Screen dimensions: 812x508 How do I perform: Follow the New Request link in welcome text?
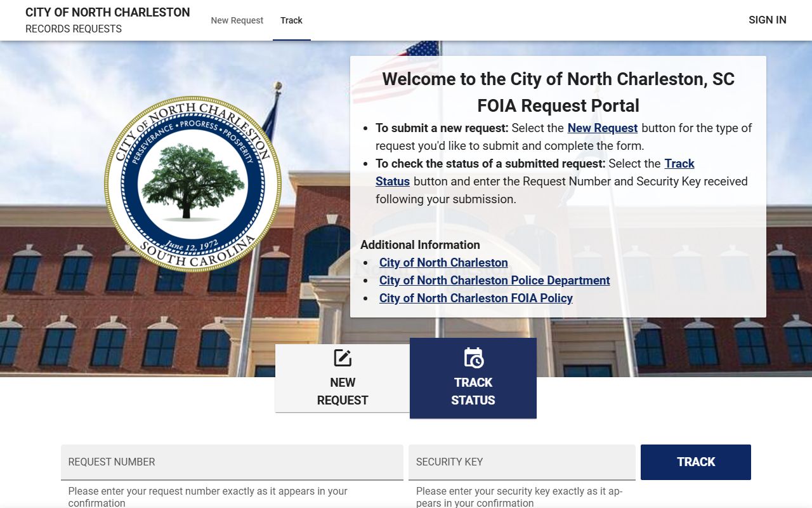click(603, 128)
